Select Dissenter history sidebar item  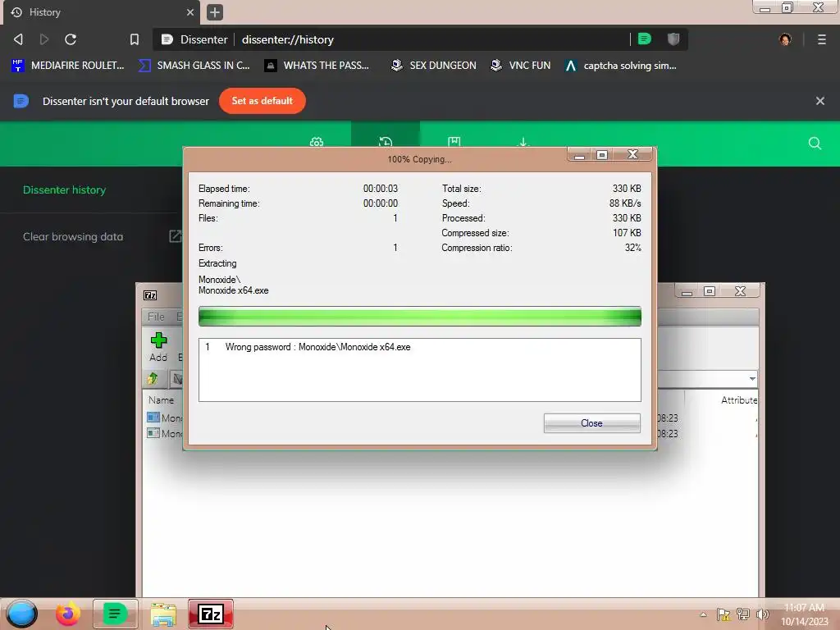[64, 189]
